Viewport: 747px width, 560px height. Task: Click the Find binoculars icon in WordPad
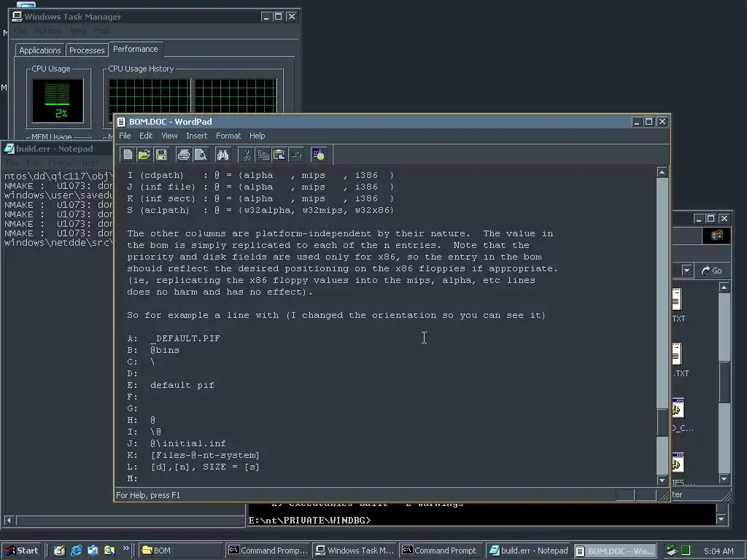[222, 155]
